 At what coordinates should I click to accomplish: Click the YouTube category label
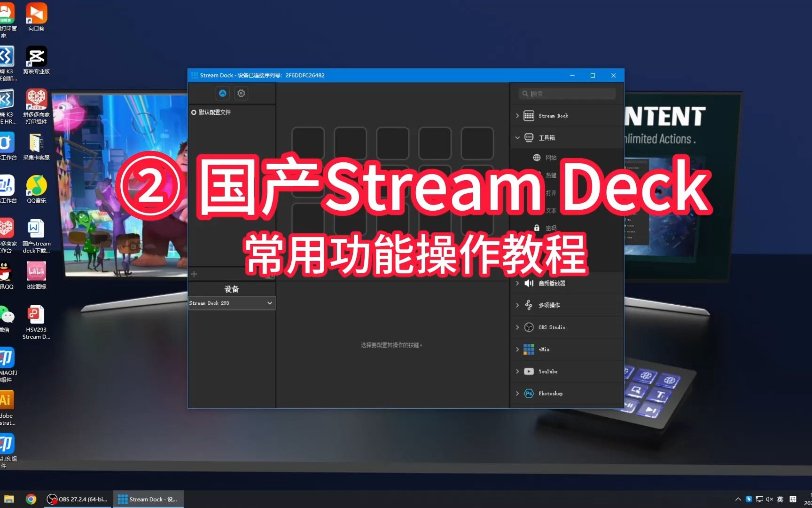point(548,372)
